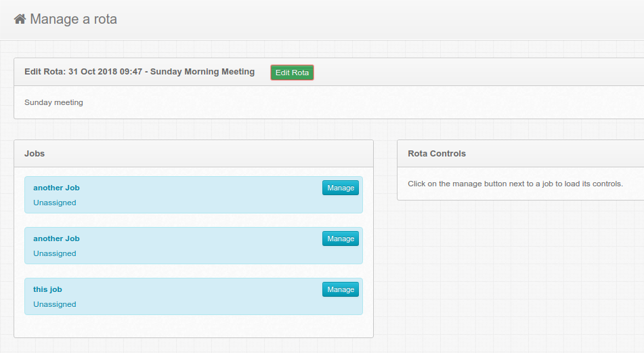Click Manage on the middle another Job card
This screenshot has width=644, height=353.
pos(341,238)
